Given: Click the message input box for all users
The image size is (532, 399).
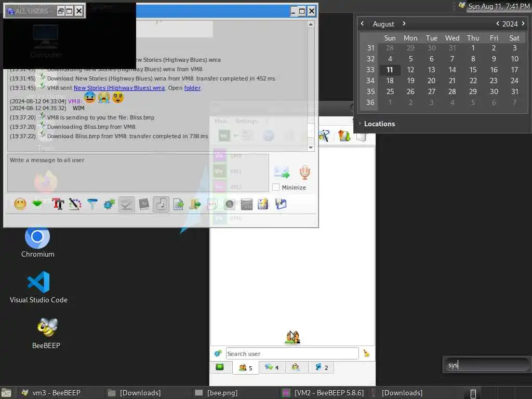Looking at the screenshot, I should pos(138,173).
